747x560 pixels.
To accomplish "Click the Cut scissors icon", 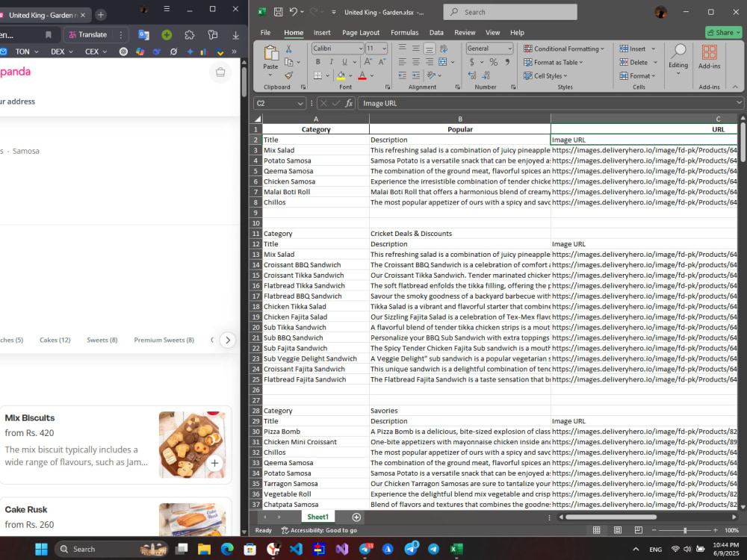I will tap(288, 49).
